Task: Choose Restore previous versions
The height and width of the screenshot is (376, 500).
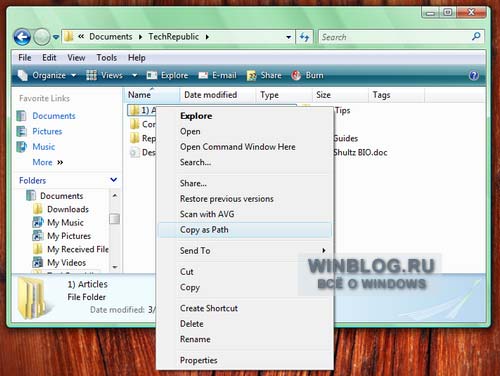Action: pos(245,199)
